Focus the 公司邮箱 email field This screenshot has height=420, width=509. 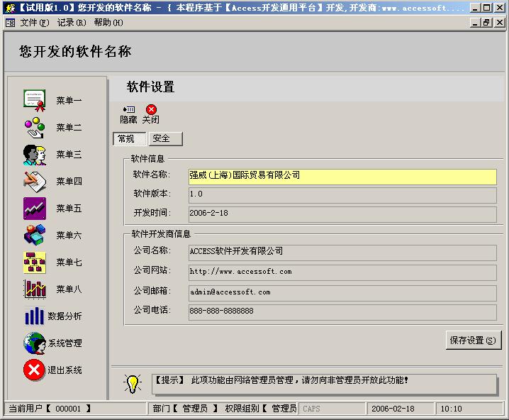pos(342,293)
